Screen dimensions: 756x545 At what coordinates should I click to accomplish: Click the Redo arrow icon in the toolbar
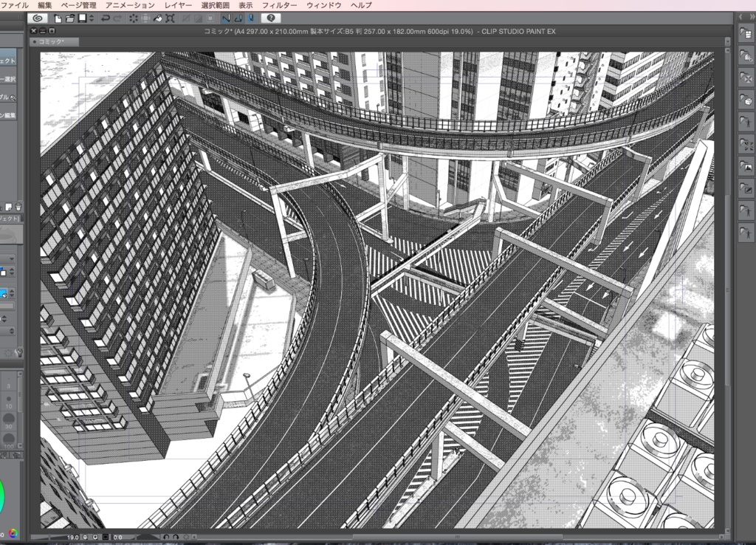tap(117, 18)
